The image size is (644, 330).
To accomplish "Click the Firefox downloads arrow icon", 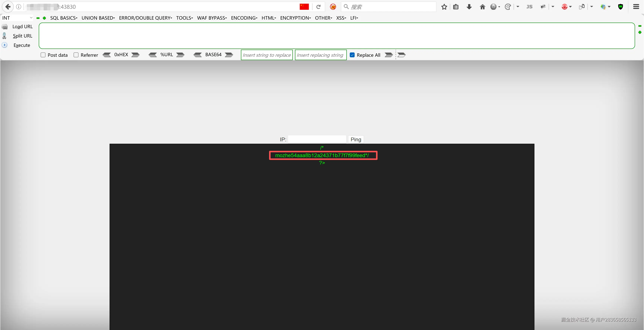I will [x=469, y=7].
